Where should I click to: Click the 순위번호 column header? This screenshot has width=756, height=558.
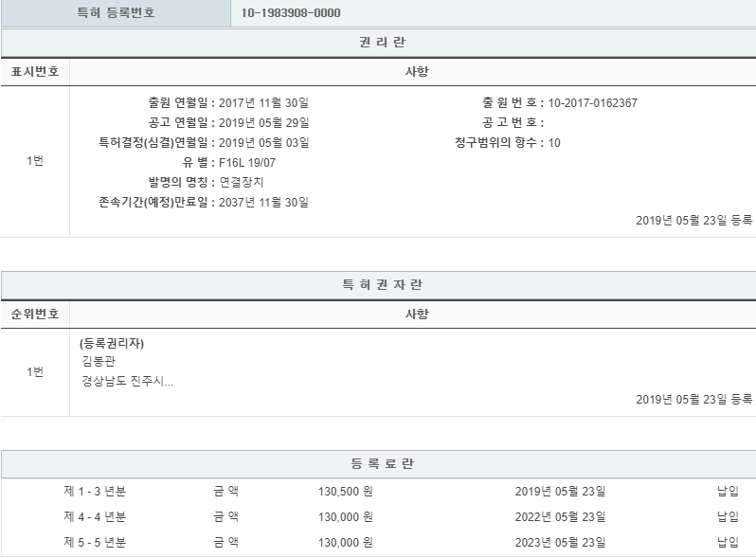click(x=35, y=315)
